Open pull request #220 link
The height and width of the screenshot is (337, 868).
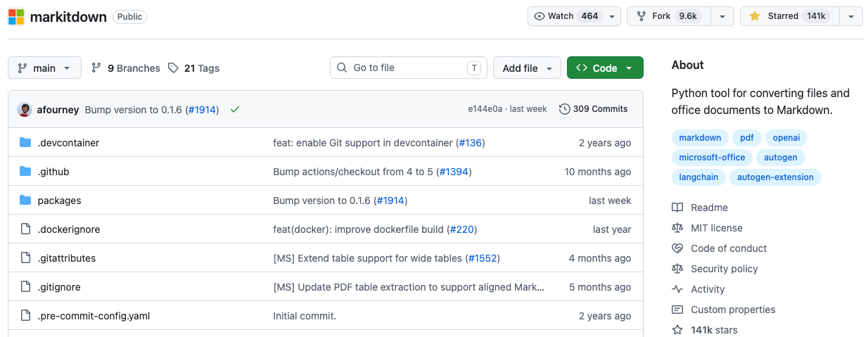(461, 229)
